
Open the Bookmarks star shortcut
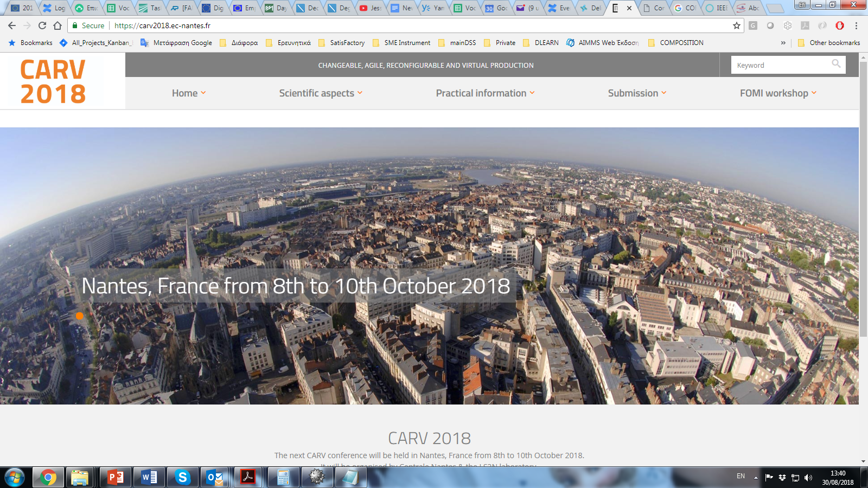[x=30, y=43]
